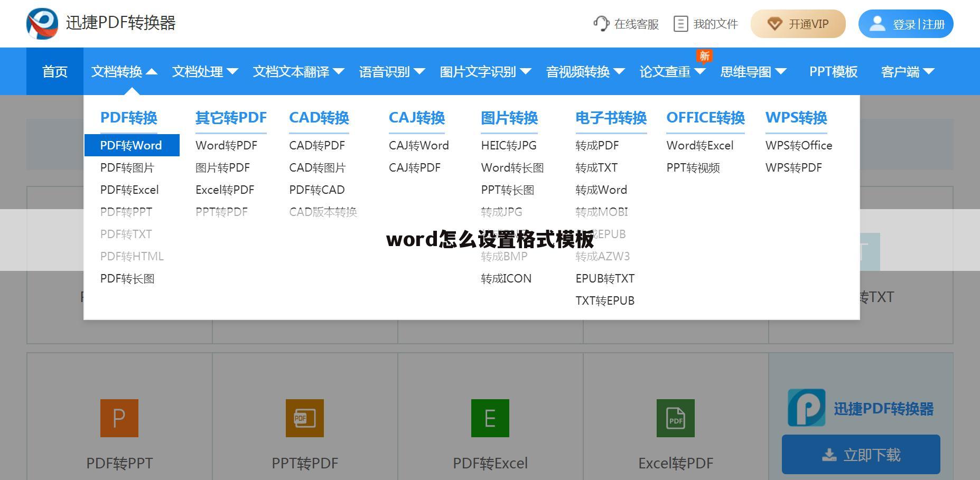980x480 pixels.
Task: Choose CAD转图片 option
Action: [318, 167]
